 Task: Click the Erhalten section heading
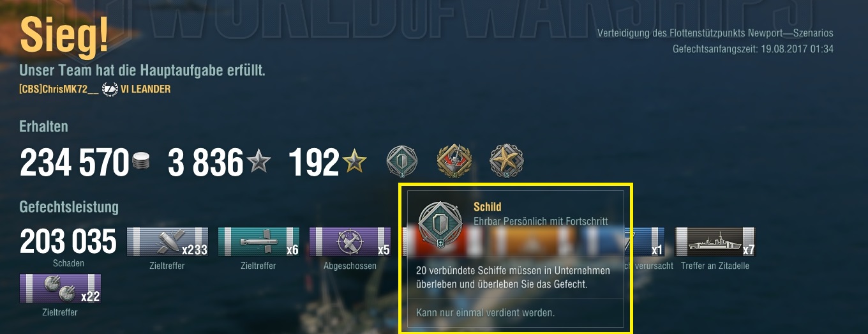[x=43, y=126]
